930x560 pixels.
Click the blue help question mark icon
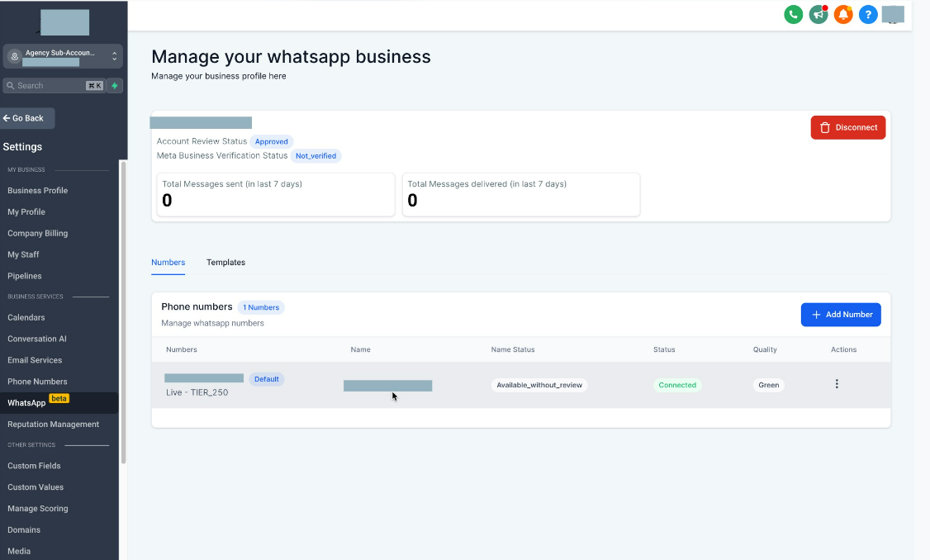[868, 14]
